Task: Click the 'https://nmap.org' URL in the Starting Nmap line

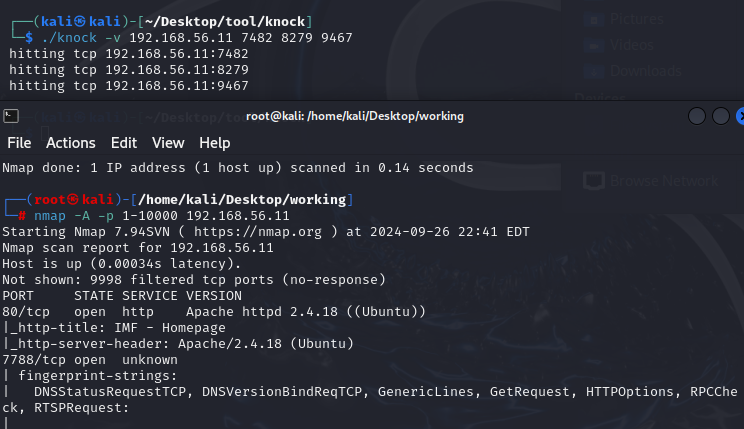Action: (x=258, y=232)
